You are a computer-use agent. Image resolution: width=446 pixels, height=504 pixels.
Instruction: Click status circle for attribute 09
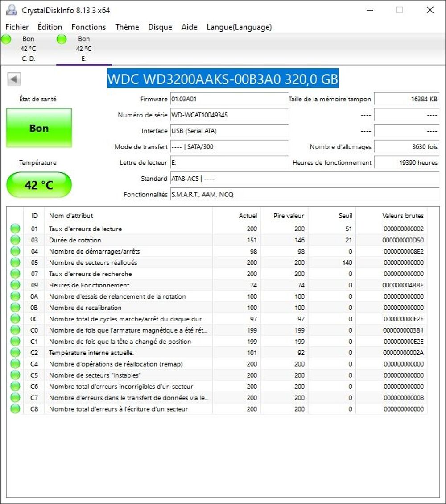(x=15, y=285)
